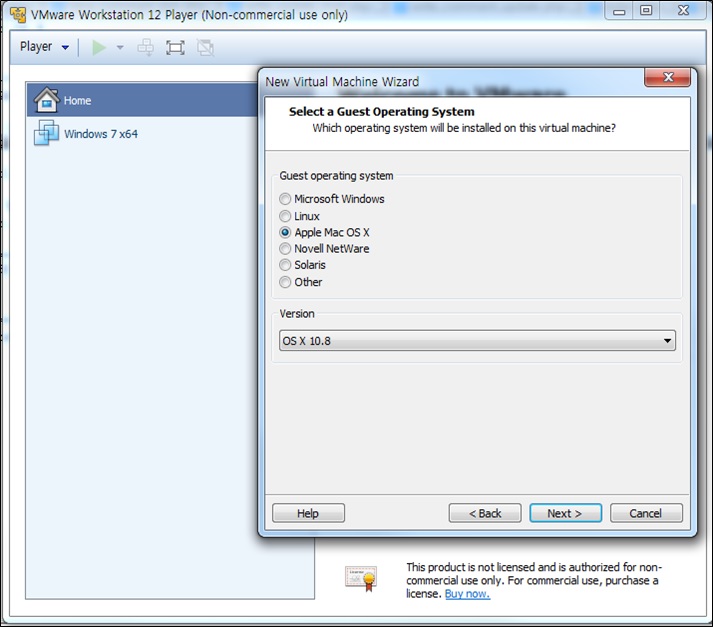Viewport: 713px width, 627px height.
Task: Choose Linux guest operating system
Action: click(300, 216)
